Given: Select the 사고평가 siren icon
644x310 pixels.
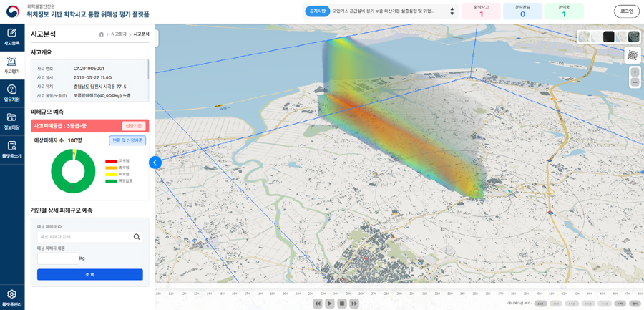Looking at the screenshot, I should tap(12, 64).
